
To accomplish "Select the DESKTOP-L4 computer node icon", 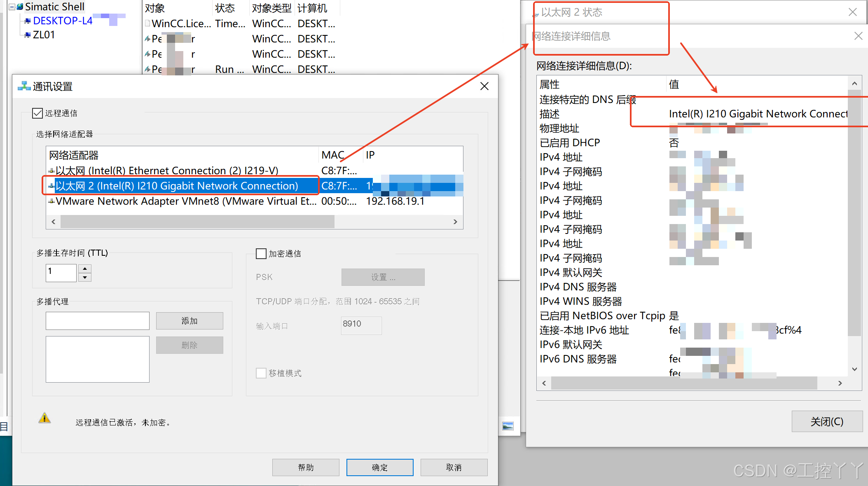I will [28, 21].
